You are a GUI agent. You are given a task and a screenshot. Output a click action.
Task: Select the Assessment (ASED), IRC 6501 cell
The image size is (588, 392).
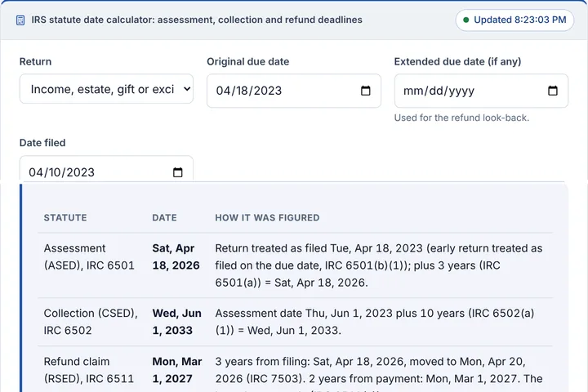(x=89, y=257)
